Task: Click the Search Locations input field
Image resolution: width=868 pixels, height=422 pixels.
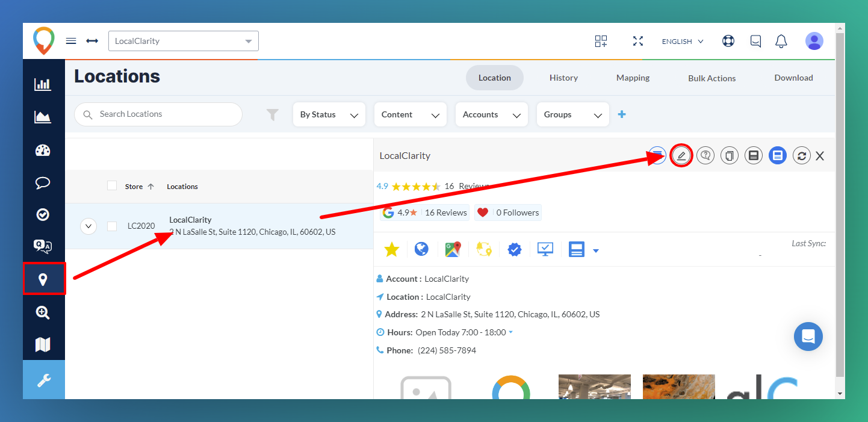Action: coord(158,114)
